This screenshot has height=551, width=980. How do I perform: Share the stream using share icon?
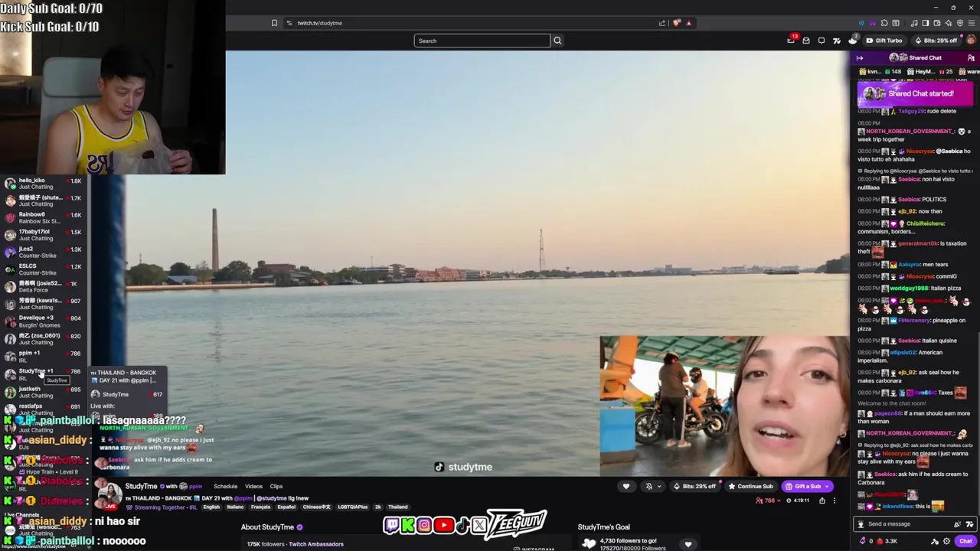tap(822, 500)
